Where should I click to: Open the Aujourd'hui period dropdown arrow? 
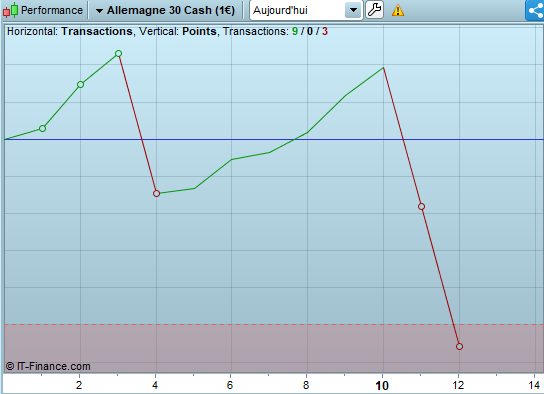coord(354,10)
